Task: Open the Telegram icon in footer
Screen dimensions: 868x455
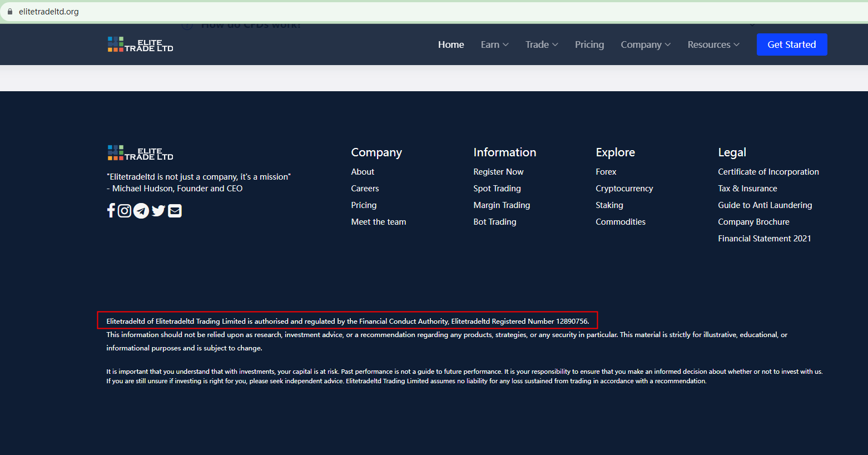Action: click(x=141, y=211)
